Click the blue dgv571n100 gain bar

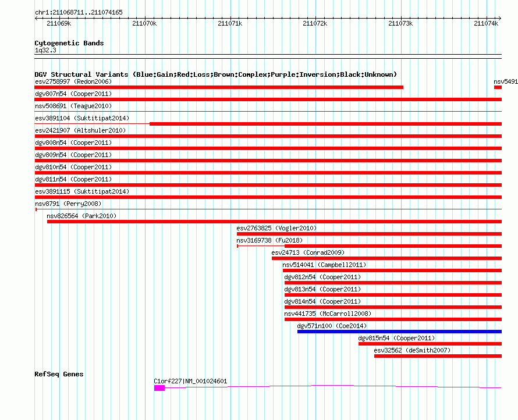click(x=399, y=332)
